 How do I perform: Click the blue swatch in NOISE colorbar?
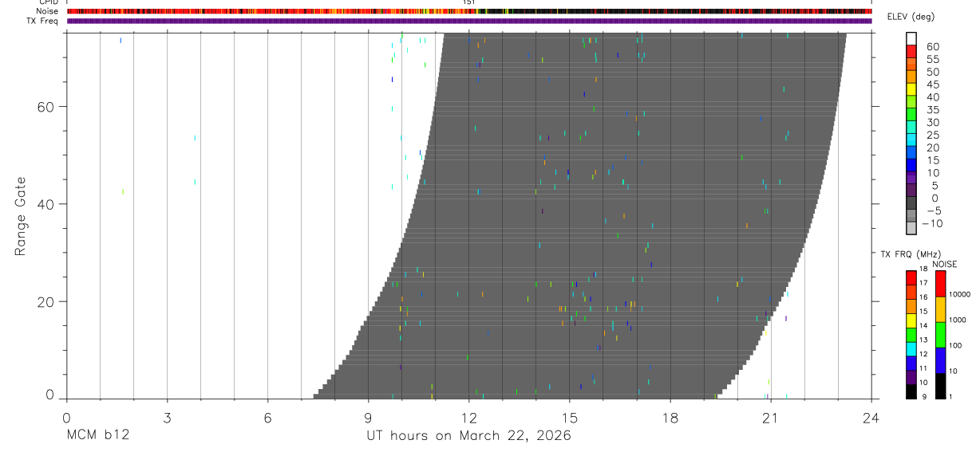click(940, 360)
